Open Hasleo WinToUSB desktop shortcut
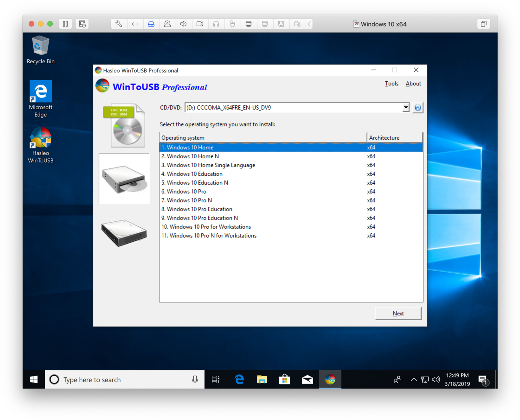 (x=41, y=145)
